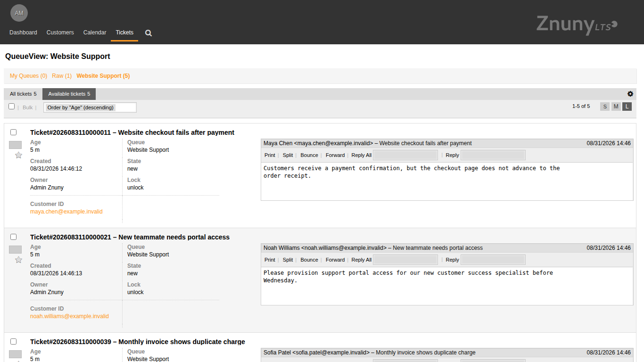Viewport: 644px width, 362px height.
Task: Open customer noah.williams@example.invalid link
Action: pos(69,316)
